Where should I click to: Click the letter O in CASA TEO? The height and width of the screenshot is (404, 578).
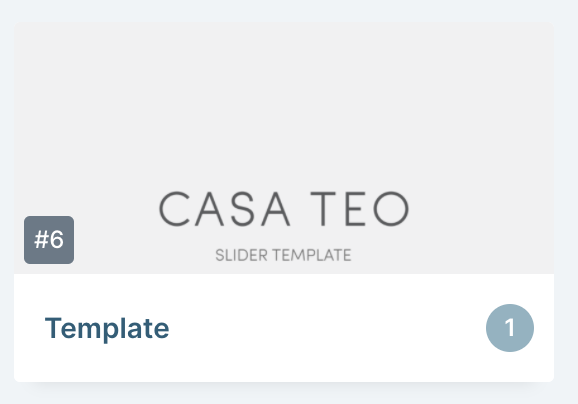click(391, 209)
